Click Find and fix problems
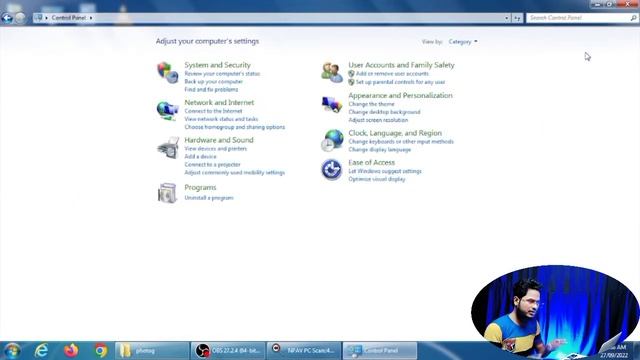Screen dimensions: 640x360 211,89
